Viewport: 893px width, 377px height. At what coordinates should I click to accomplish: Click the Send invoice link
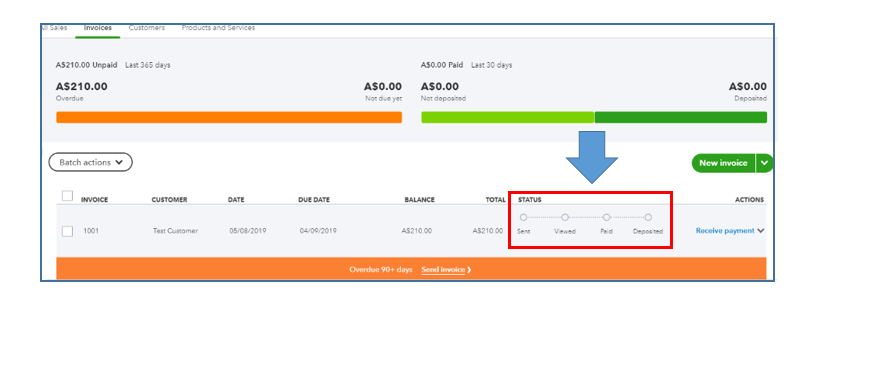pyautogui.click(x=443, y=269)
